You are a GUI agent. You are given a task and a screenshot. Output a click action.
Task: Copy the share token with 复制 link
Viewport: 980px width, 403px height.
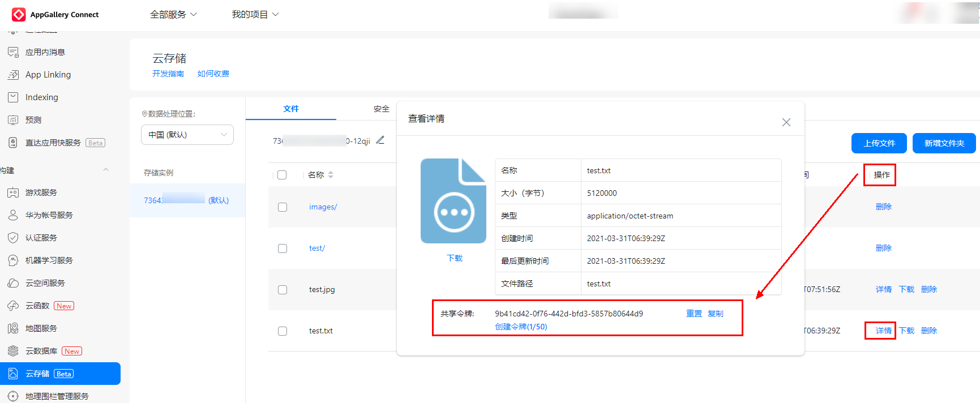(x=715, y=314)
